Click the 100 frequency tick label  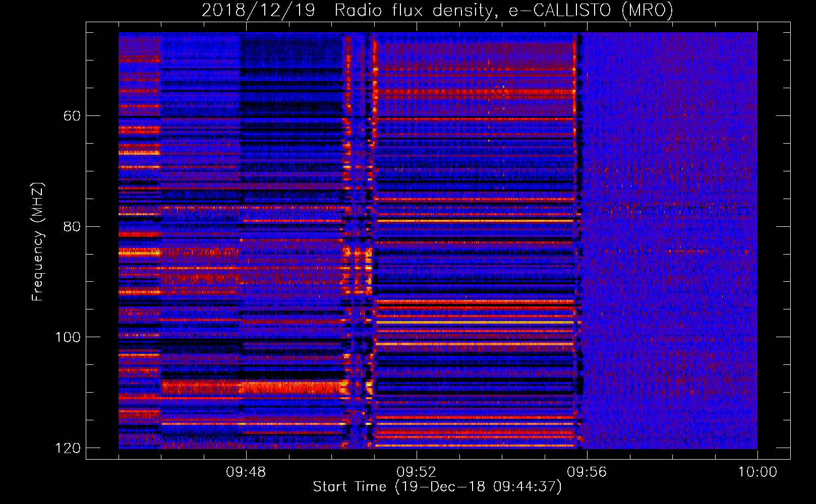[68, 337]
